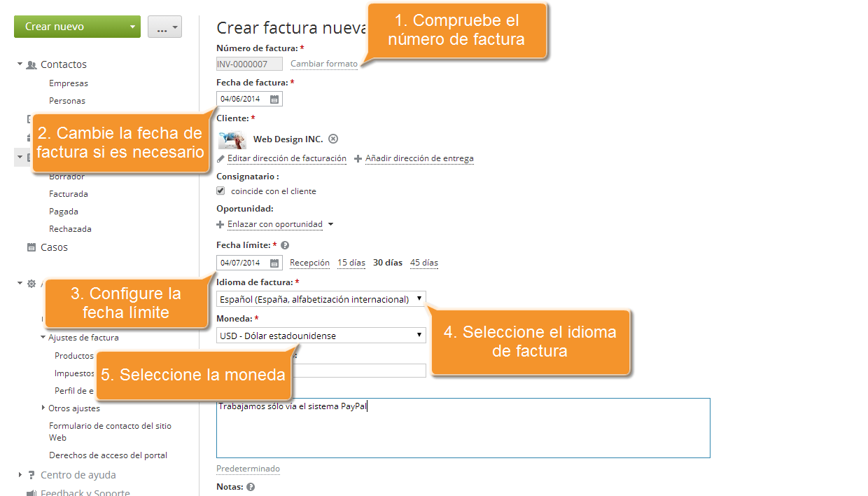Click the Fecha límite date field
The image size is (868, 496).
[x=249, y=263]
